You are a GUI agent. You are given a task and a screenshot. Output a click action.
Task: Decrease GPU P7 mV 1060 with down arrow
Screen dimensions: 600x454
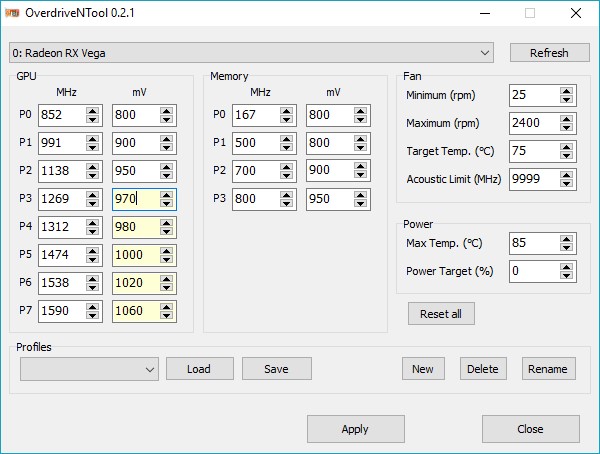click(166, 315)
